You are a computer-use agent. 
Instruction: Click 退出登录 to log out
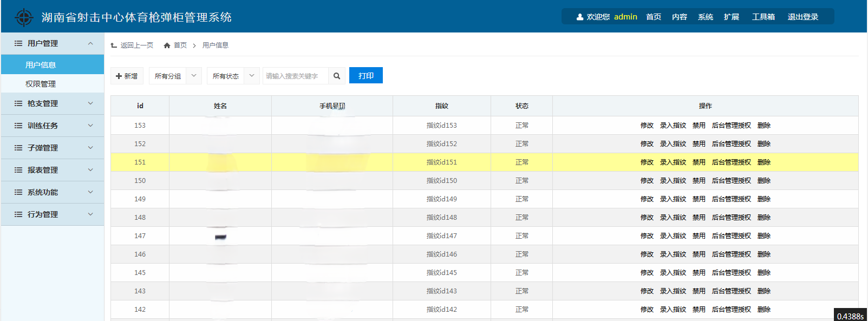(803, 17)
